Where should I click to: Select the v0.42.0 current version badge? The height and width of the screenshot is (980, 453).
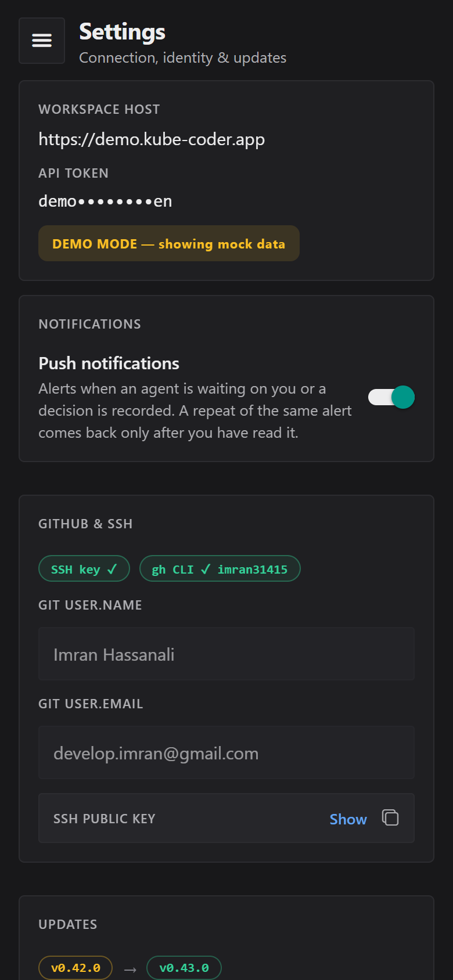pos(75,968)
